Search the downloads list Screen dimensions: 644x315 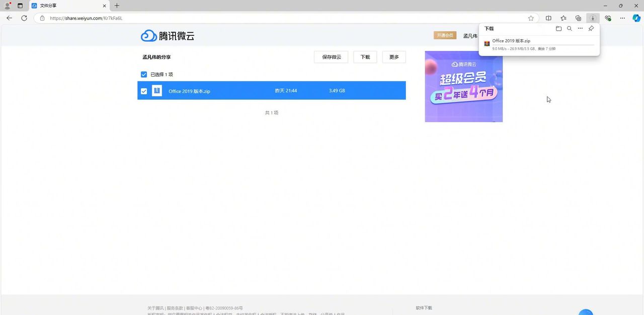click(570, 29)
